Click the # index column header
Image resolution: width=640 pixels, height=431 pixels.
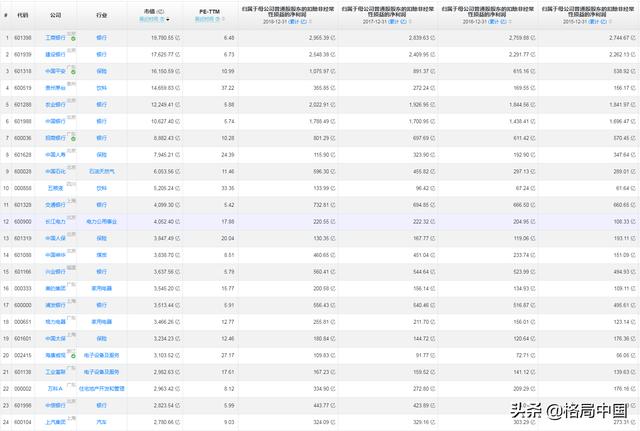click(x=6, y=15)
